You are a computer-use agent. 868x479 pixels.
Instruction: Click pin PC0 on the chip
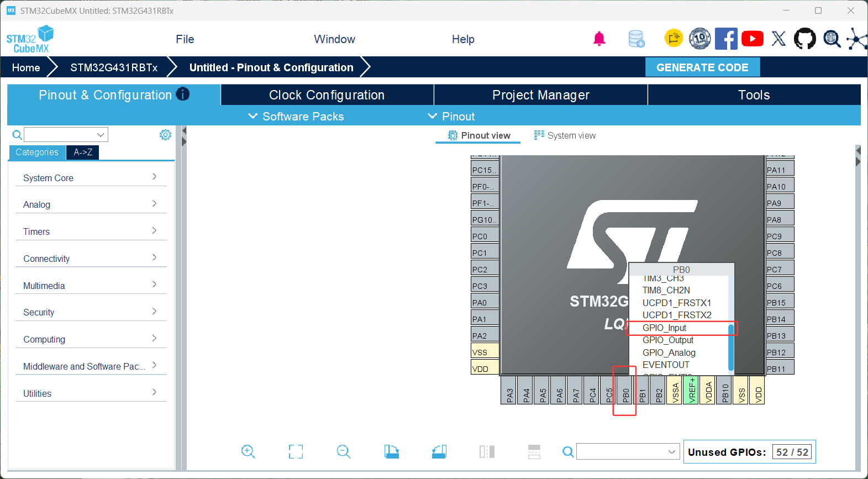pyautogui.click(x=485, y=236)
